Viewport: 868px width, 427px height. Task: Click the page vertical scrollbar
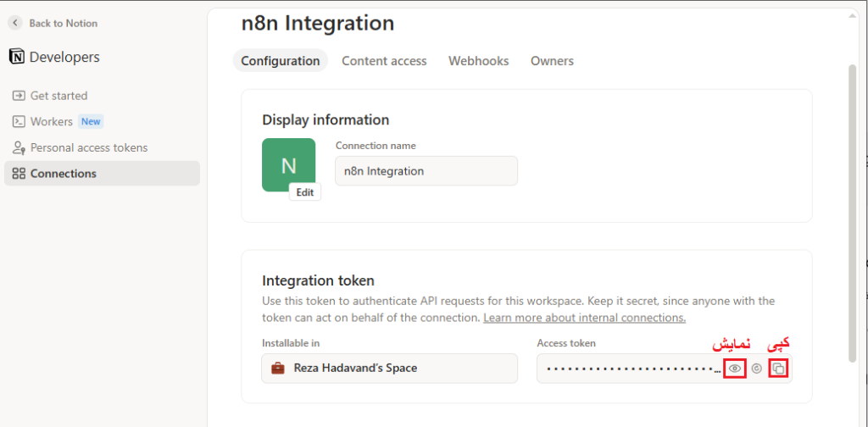pos(853,213)
